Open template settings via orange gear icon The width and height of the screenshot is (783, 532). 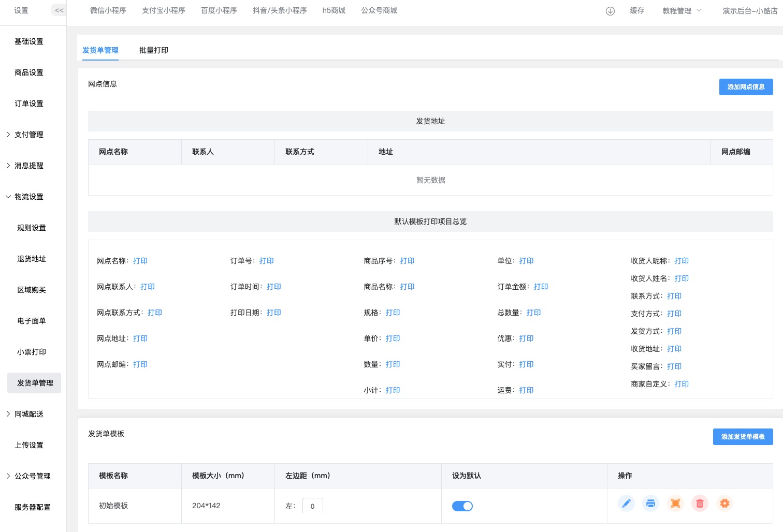tap(724, 504)
